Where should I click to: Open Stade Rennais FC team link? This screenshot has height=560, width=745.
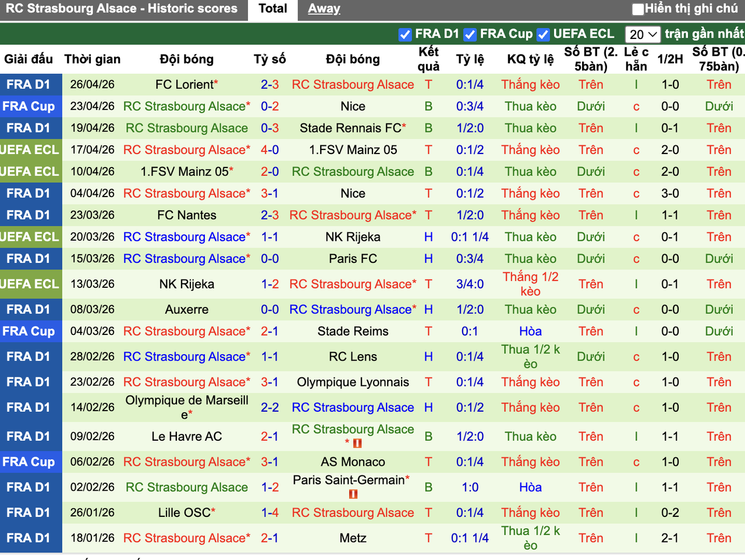tap(350, 128)
